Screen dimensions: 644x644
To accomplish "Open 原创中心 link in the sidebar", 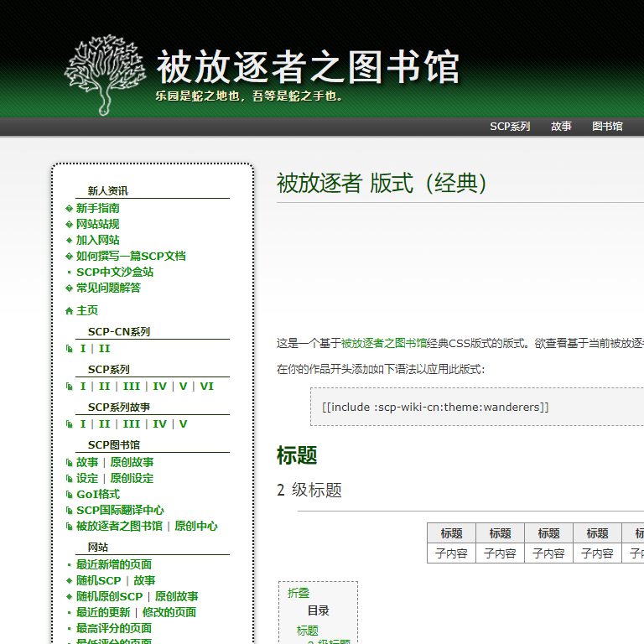I will pos(196,526).
